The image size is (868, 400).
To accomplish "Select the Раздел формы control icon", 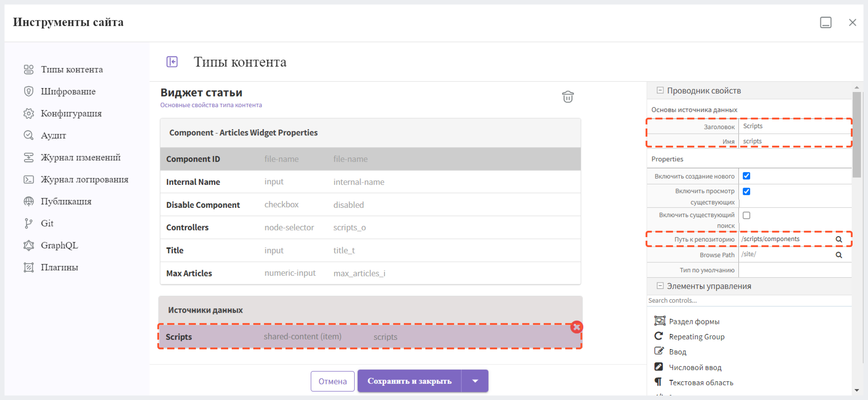I will (x=659, y=321).
